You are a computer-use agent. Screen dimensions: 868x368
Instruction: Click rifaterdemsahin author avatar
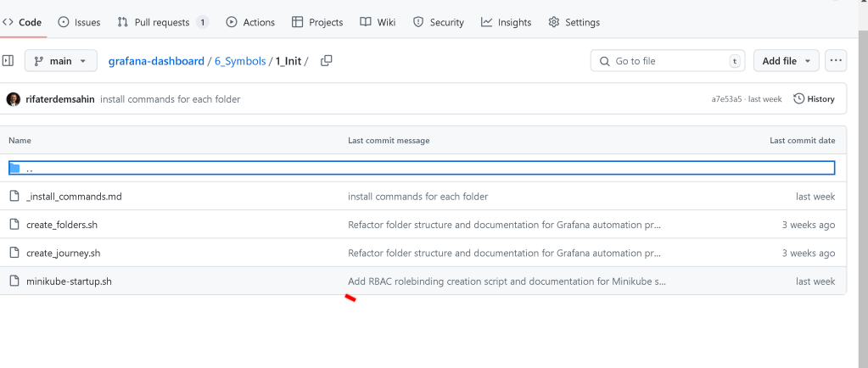click(x=14, y=99)
